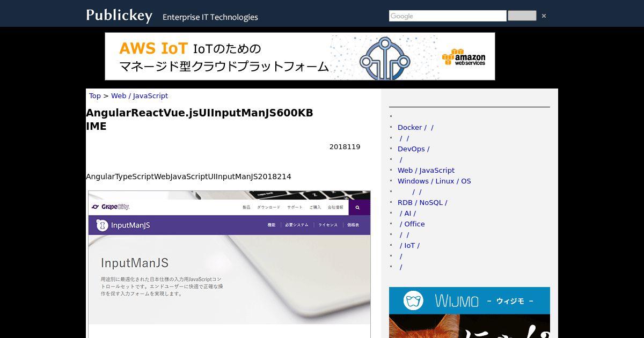Click the AWS IoT circuit illustration
644x338 pixels.
(384, 58)
